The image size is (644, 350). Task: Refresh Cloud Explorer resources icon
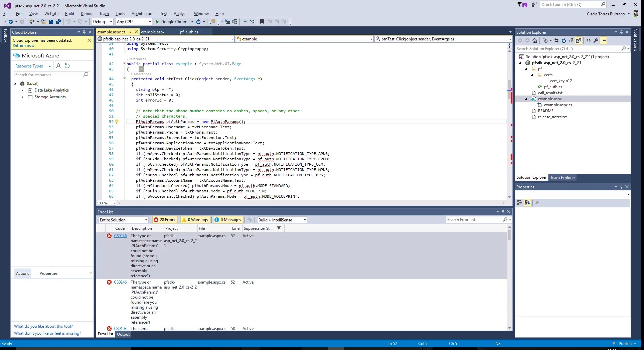tap(67, 66)
